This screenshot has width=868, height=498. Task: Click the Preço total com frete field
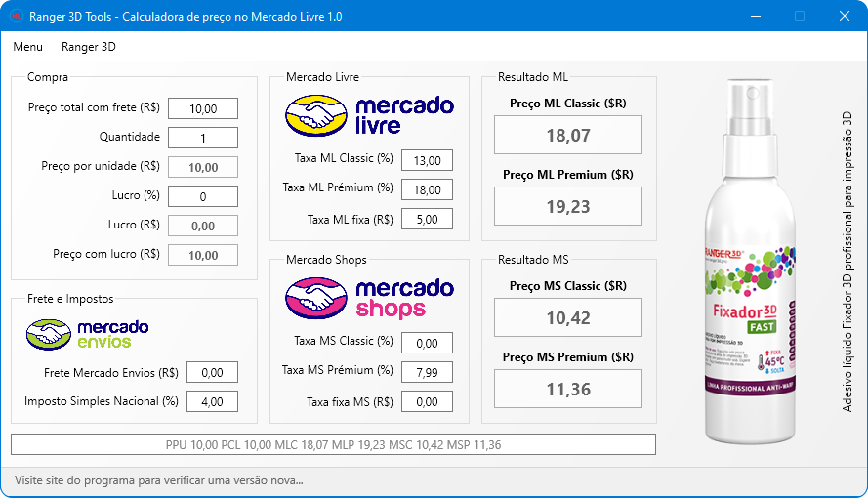203,108
